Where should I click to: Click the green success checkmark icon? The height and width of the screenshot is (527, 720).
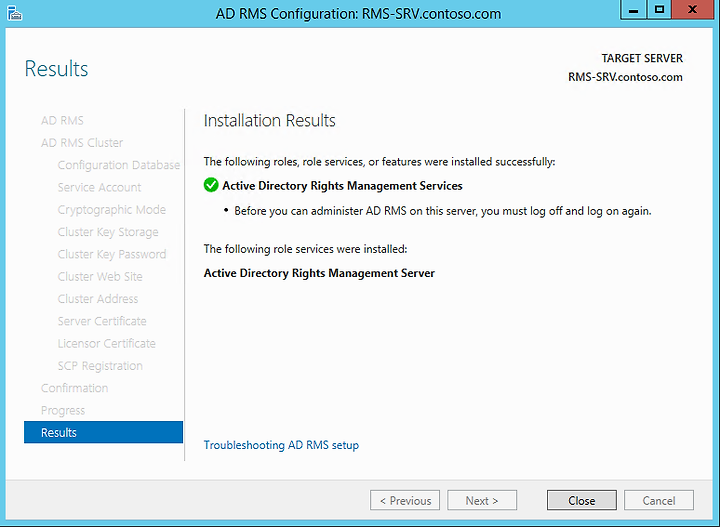click(211, 185)
